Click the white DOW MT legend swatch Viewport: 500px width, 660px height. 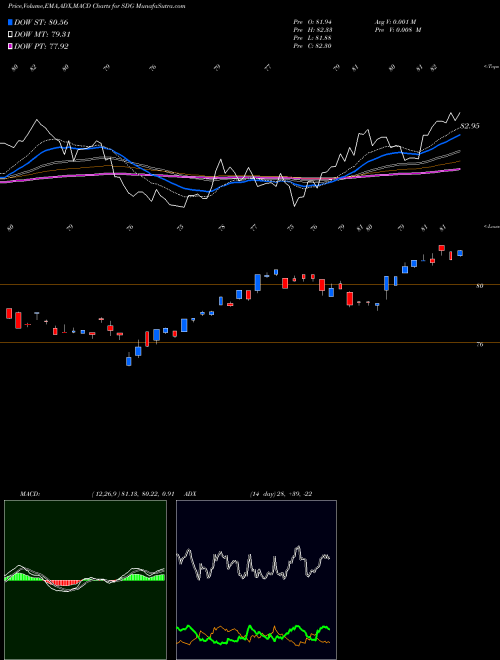click(x=10, y=35)
